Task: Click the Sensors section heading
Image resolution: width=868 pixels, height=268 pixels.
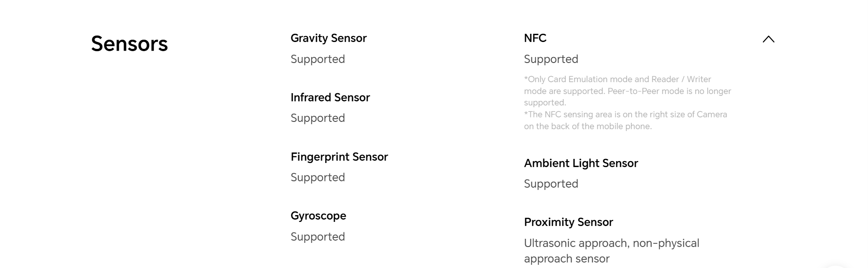Action: [x=130, y=44]
